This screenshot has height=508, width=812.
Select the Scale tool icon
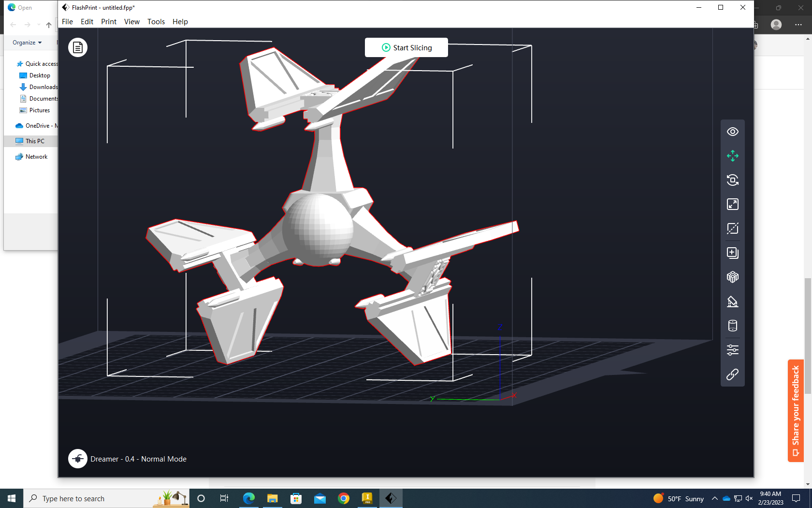pos(733,204)
